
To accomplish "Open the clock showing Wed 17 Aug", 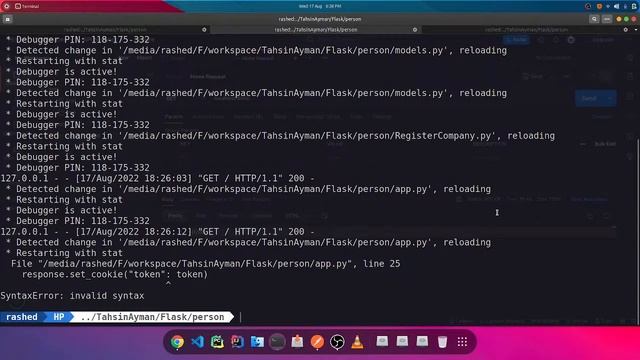I will coord(320,6).
